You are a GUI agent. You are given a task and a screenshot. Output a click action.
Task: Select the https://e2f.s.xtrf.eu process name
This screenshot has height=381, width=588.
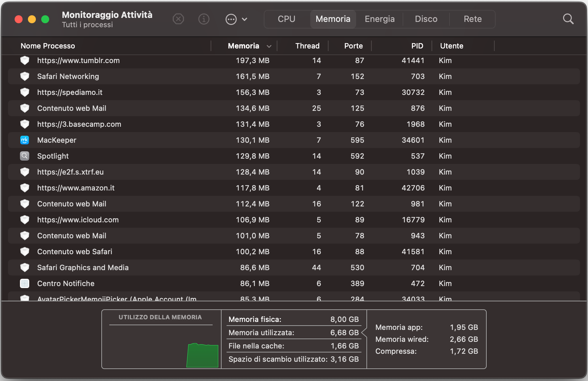pyautogui.click(x=70, y=172)
